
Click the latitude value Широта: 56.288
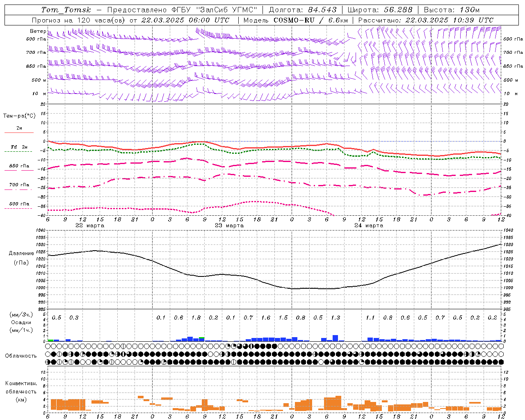[x=380, y=10]
